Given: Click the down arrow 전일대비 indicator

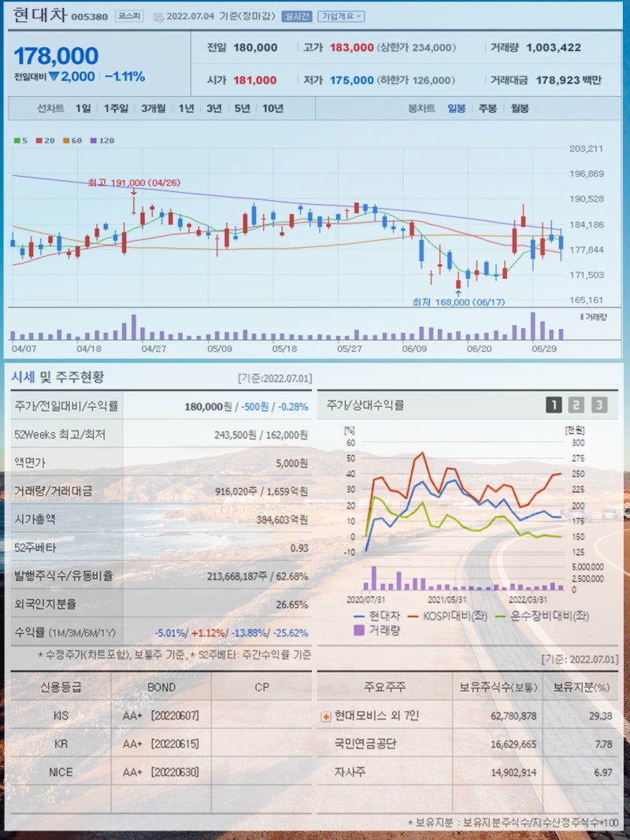Looking at the screenshot, I should 54,76.
